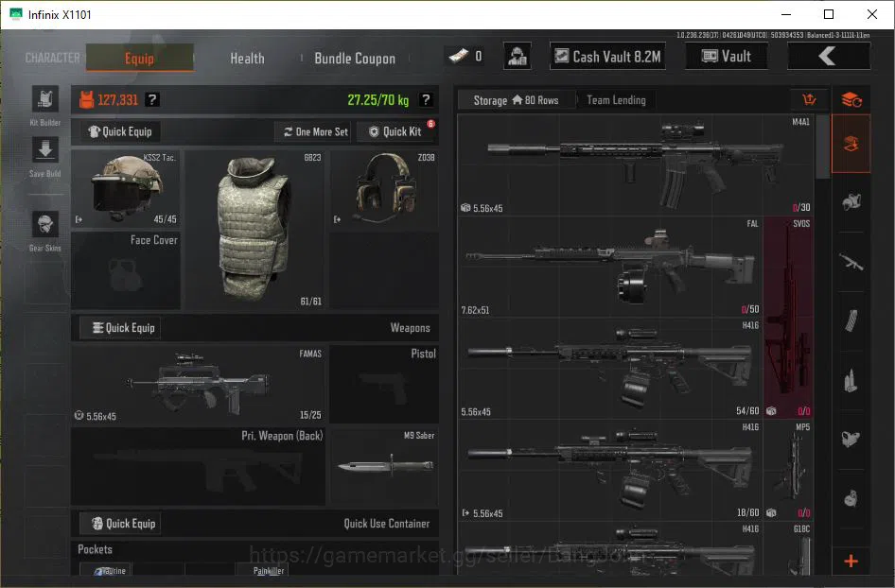This screenshot has height=588, width=895.
Task: Select the H416 with 54/60 ammo
Action: [x=610, y=369]
